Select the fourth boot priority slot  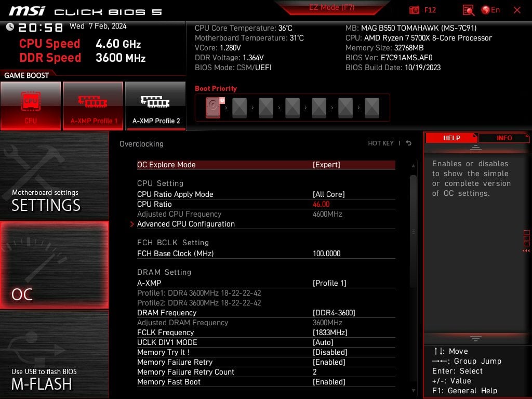[292, 108]
